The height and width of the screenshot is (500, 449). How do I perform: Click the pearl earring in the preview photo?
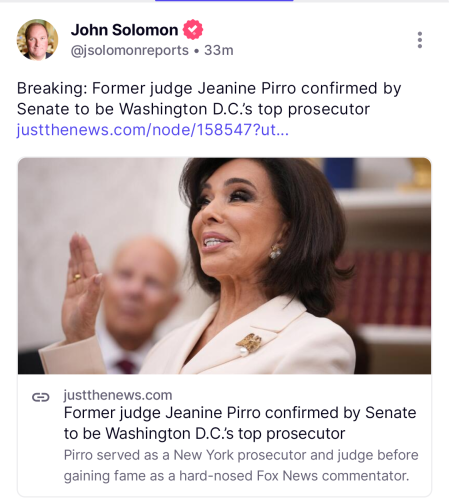[x=275, y=252]
